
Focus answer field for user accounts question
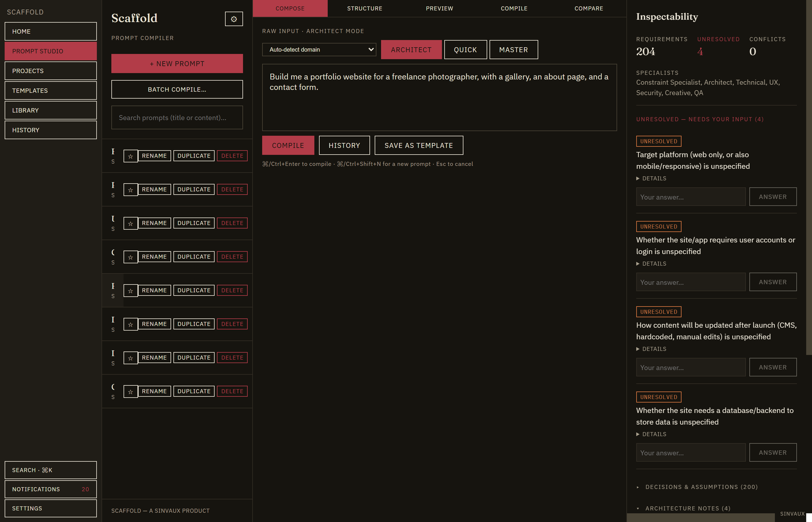691,282
